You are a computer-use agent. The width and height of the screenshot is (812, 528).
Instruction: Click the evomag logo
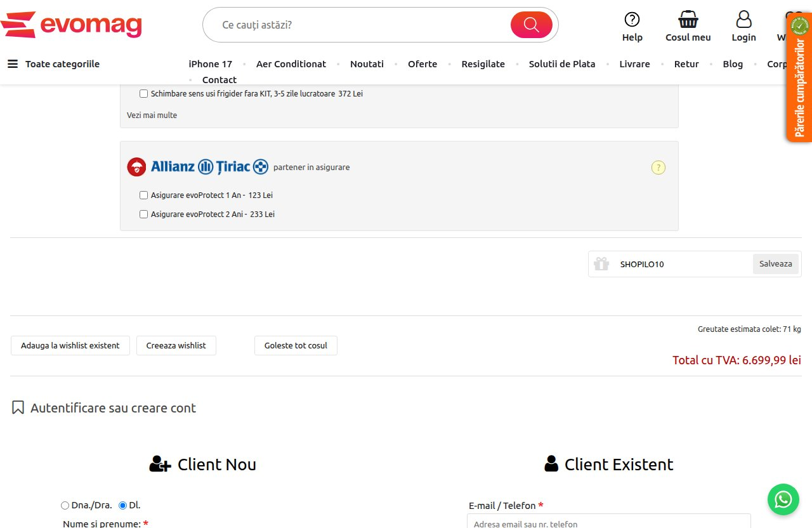point(71,25)
